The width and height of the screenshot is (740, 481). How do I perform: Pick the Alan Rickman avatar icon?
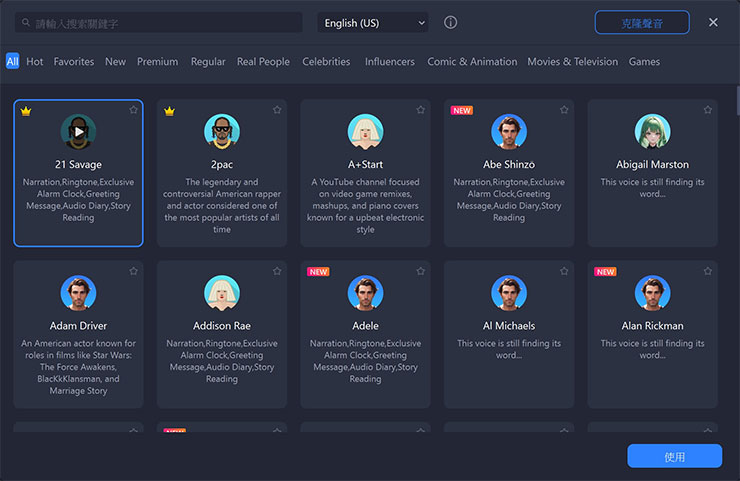click(652, 293)
